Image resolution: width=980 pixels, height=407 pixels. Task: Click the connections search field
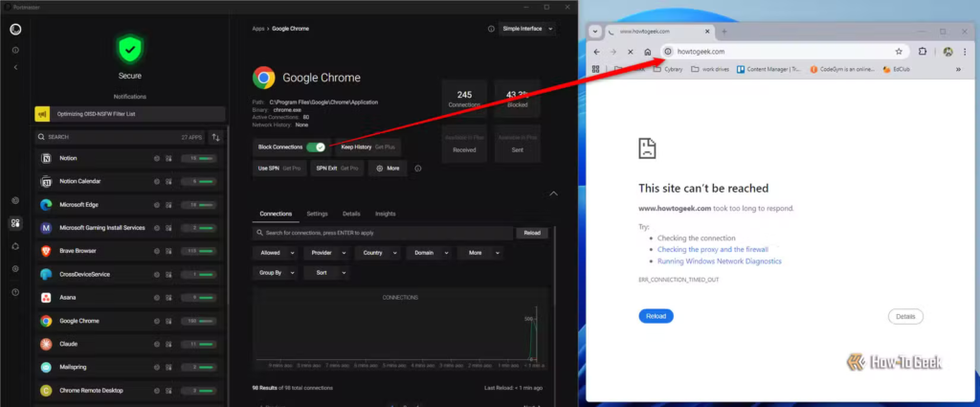tap(383, 233)
